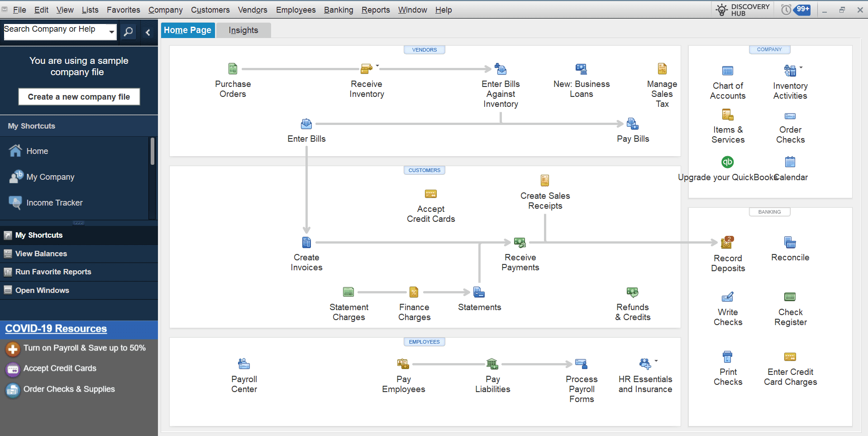Viewport: 868px width, 436px height.
Task: Click Accept Credit Cards sidebar link
Action: 60,368
